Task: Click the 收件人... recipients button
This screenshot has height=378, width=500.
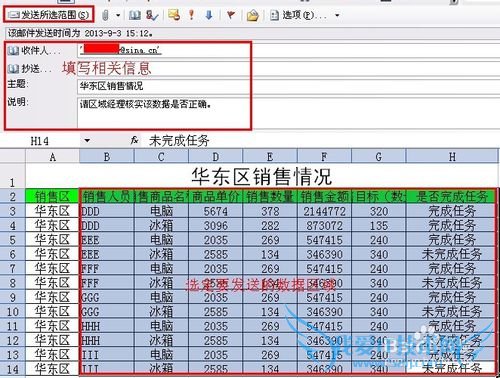Action: [x=34, y=50]
